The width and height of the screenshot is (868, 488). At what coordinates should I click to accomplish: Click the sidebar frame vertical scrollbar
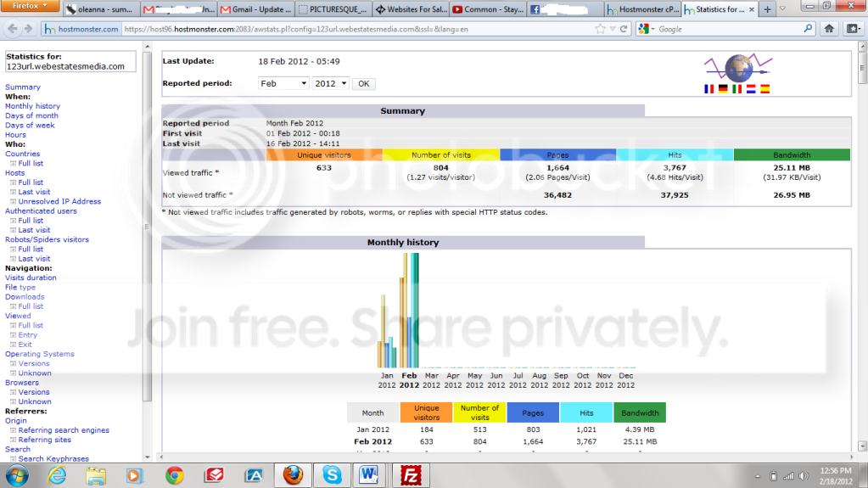coord(148,227)
